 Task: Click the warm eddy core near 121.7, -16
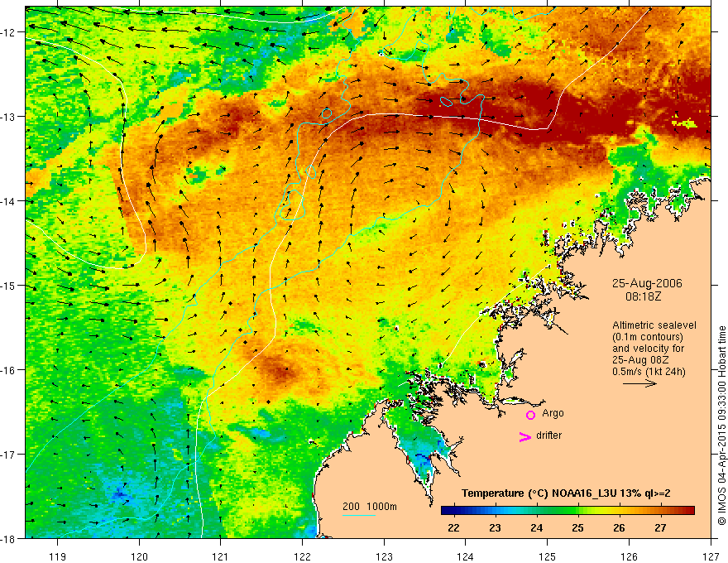click(x=279, y=371)
